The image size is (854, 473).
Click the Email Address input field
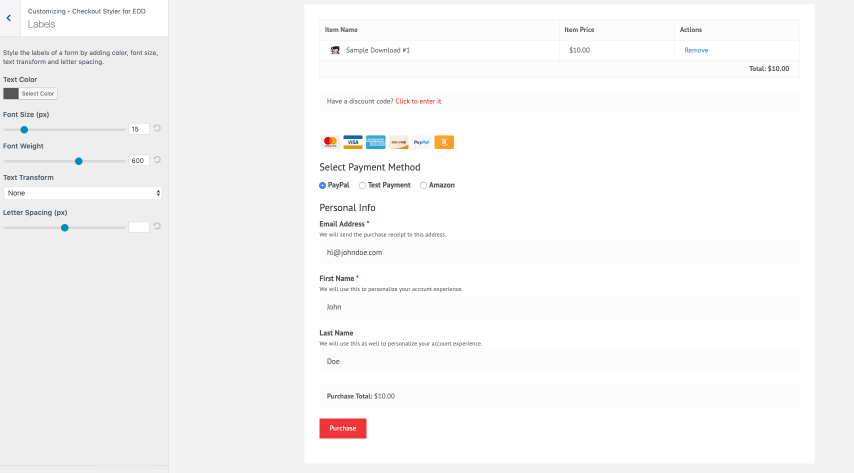coord(559,253)
